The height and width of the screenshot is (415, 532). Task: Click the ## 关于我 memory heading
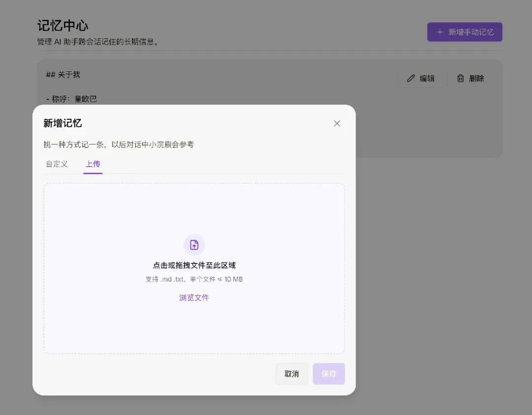(x=63, y=75)
